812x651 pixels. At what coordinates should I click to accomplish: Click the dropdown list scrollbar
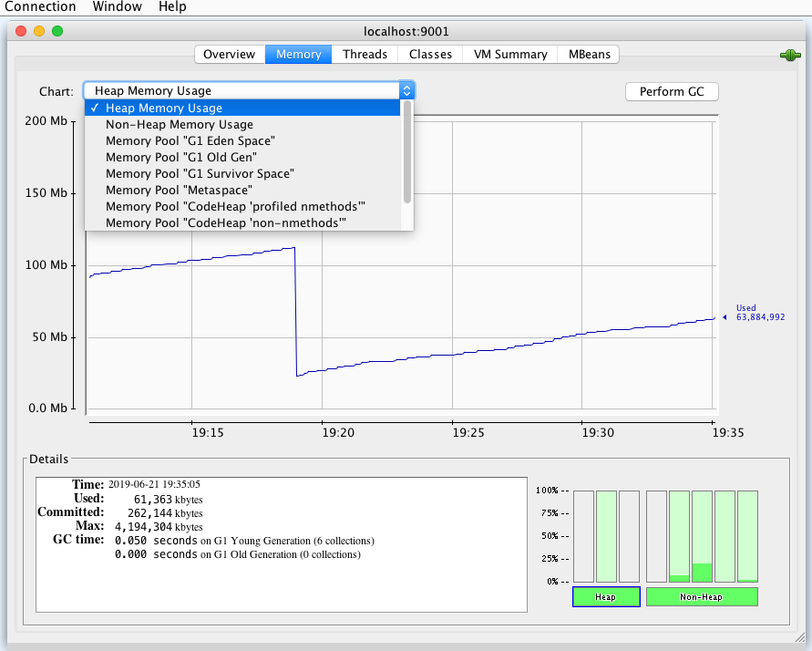pos(407,150)
